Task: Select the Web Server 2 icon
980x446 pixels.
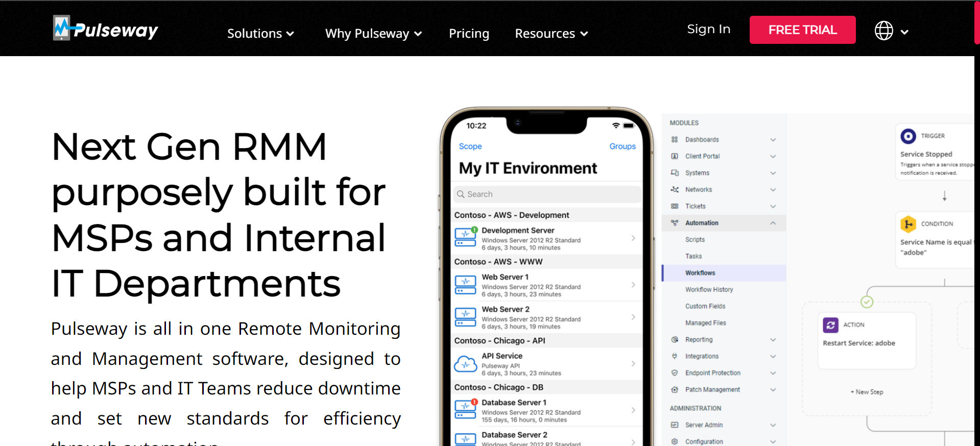Action: pos(466,317)
